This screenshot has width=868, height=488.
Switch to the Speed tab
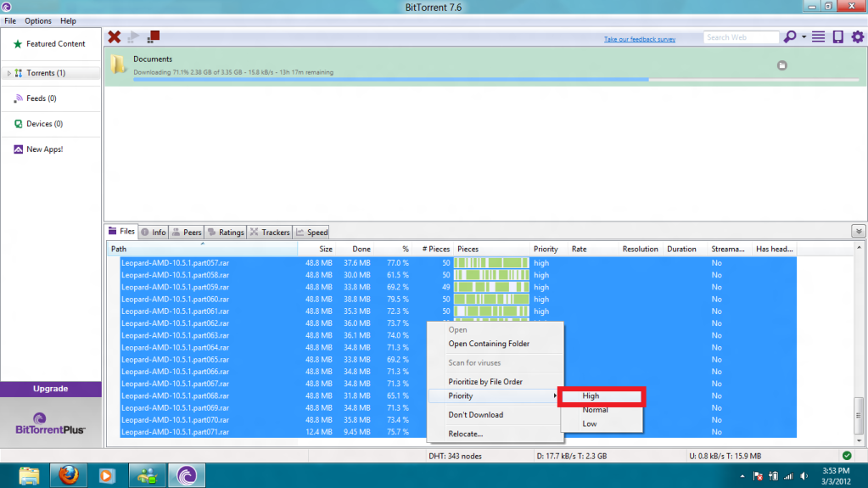click(x=312, y=232)
